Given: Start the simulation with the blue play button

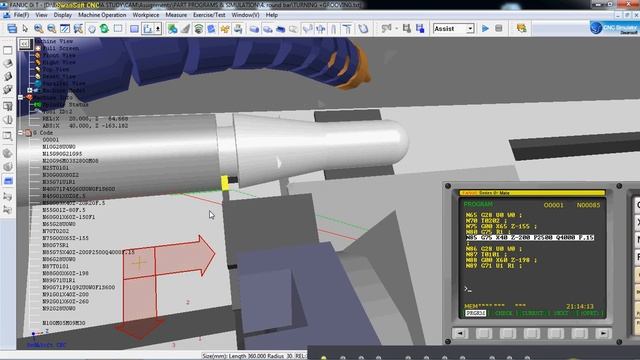Looking at the screenshot, I should coord(485,29).
